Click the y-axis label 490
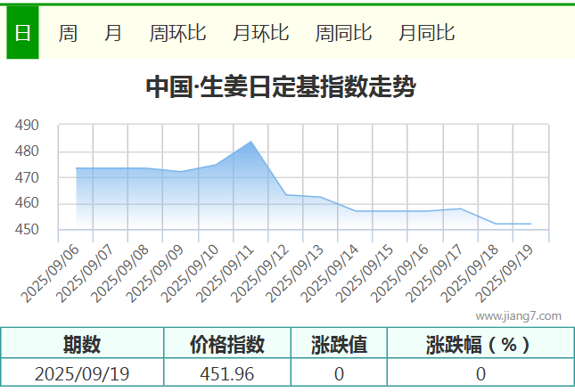This screenshot has height=392, width=575. [x=27, y=126]
